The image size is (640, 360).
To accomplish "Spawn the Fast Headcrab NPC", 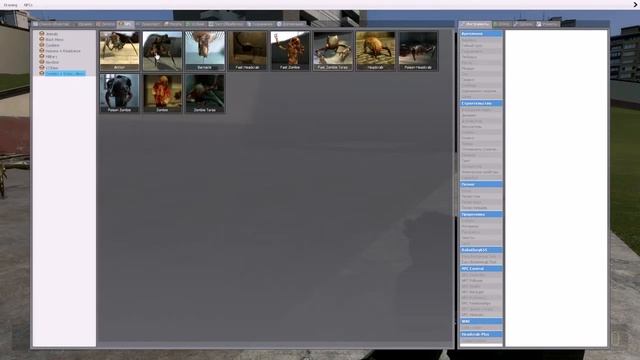I will [x=248, y=51].
